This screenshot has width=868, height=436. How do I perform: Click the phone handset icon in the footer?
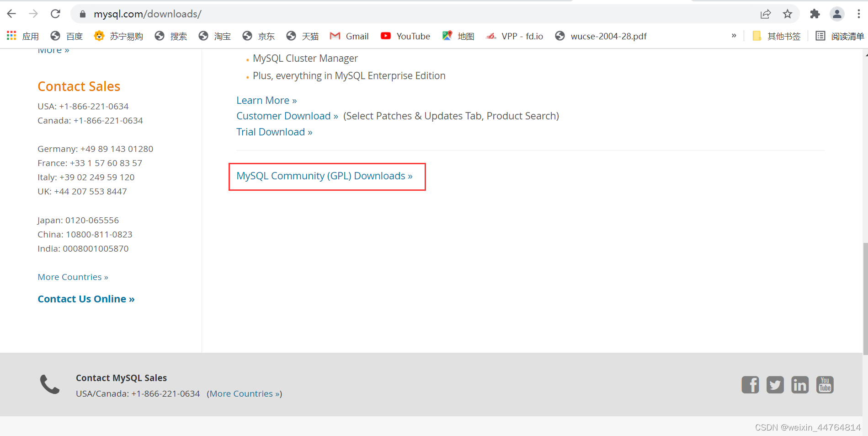50,384
